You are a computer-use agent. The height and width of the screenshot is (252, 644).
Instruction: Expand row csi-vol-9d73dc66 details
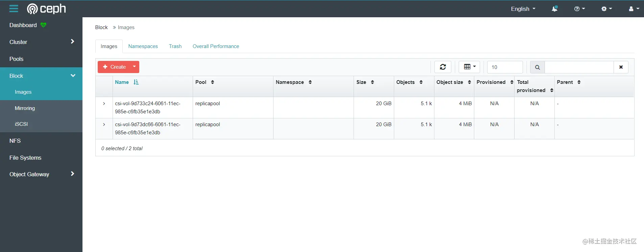coord(104,124)
